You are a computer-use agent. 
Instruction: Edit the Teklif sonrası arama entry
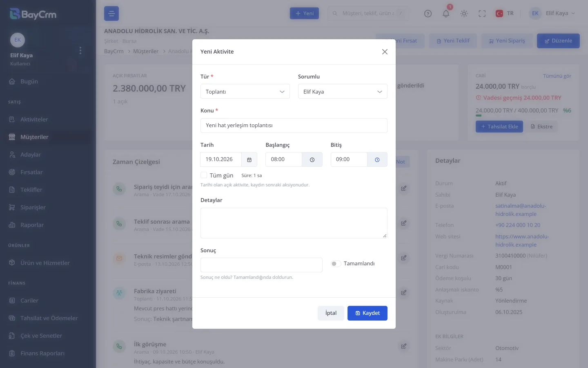[x=403, y=223]
